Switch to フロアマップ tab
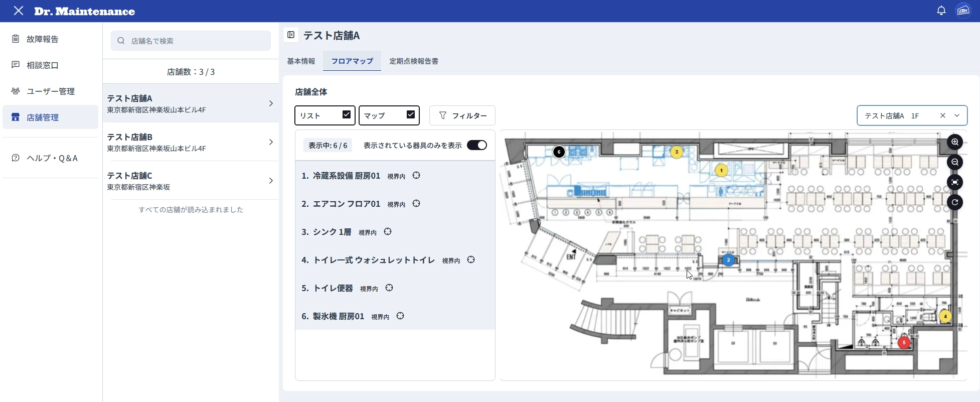Screen dimensions: 980x402 [x=352, y=61]
